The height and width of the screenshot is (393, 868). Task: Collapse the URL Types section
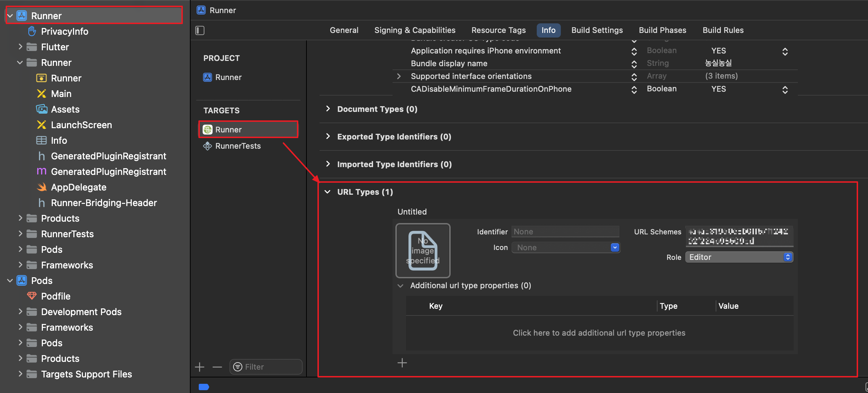coord(328,192)
